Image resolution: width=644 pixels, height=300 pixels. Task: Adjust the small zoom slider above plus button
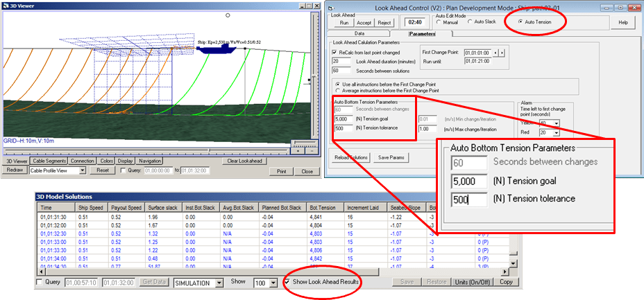(305, 143)
